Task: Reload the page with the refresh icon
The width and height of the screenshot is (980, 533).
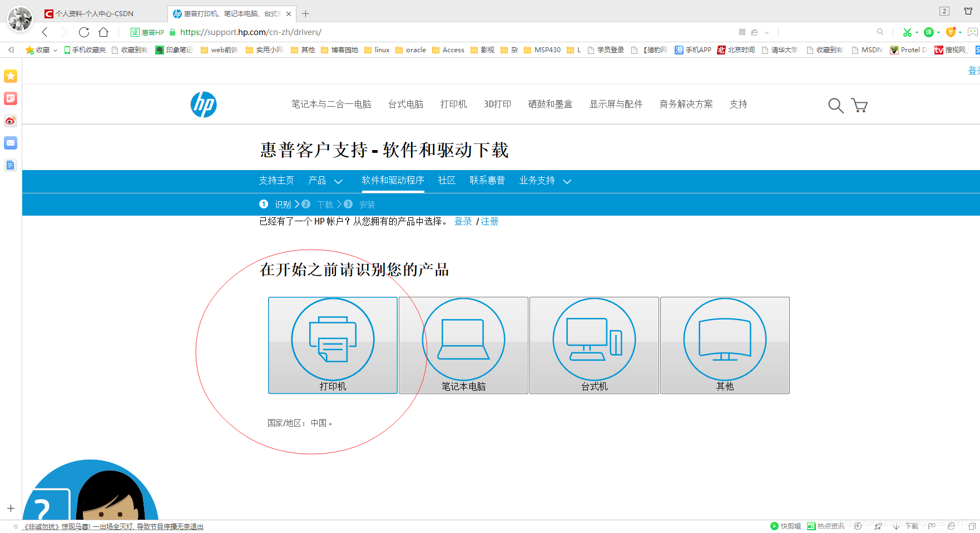Action: tap(84, 32)
